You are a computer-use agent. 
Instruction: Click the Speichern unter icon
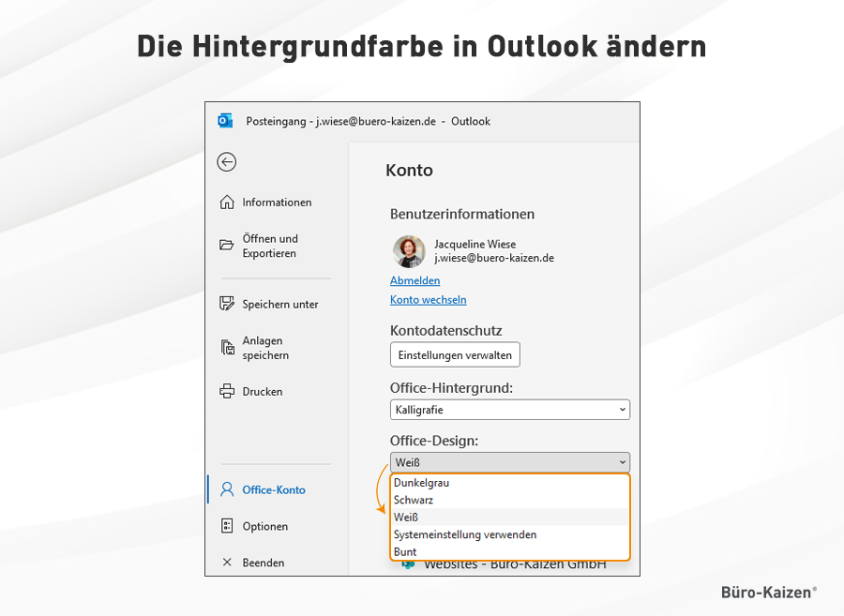227,304
